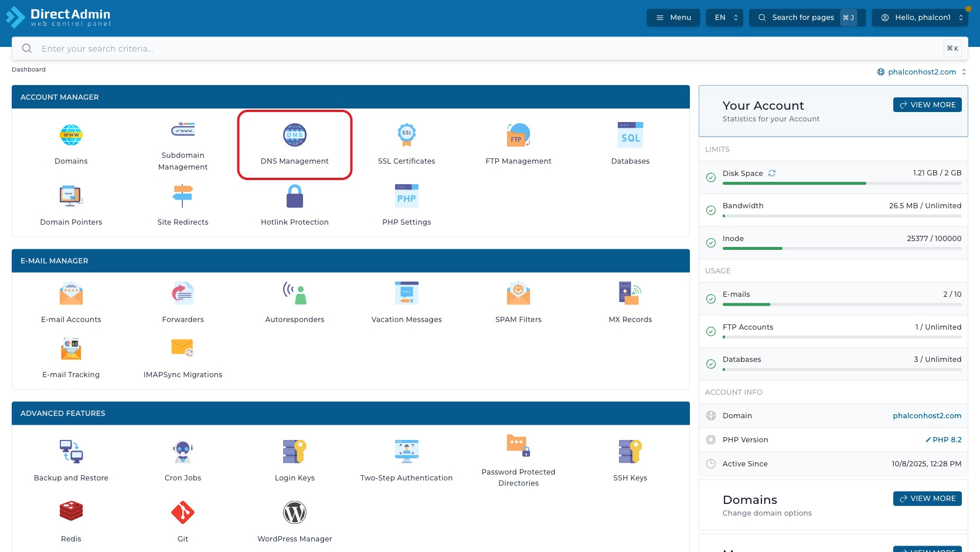Open DNS Management

click(x=295, y=145)
